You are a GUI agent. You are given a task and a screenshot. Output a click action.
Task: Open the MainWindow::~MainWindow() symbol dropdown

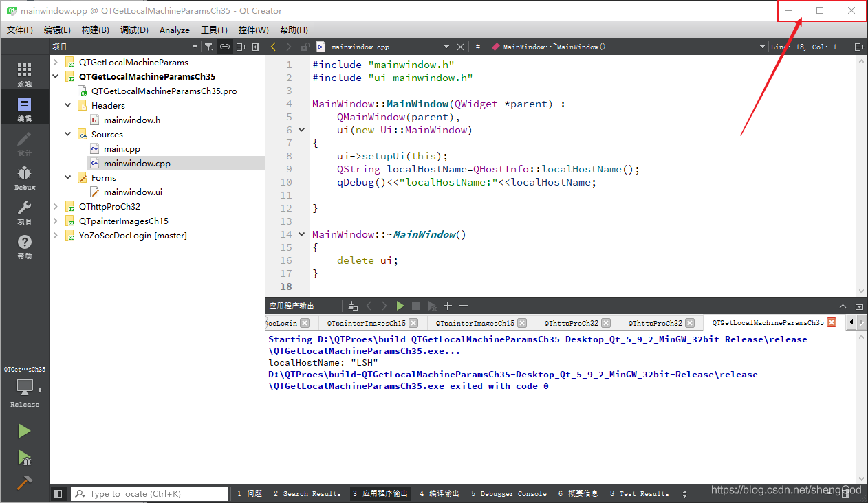[629, 47]
